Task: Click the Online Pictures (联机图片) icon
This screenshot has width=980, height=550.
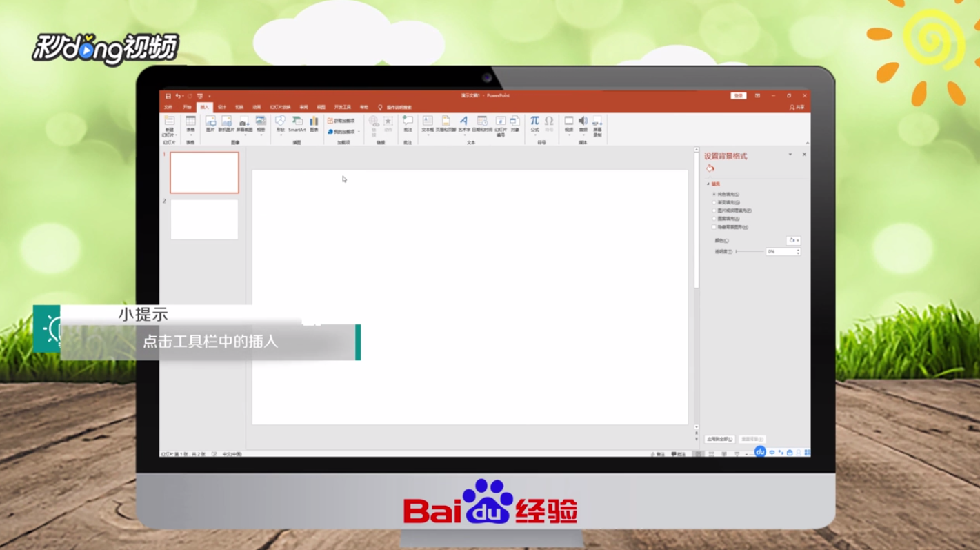Action: pyautogui.click(x=226, y=121)
